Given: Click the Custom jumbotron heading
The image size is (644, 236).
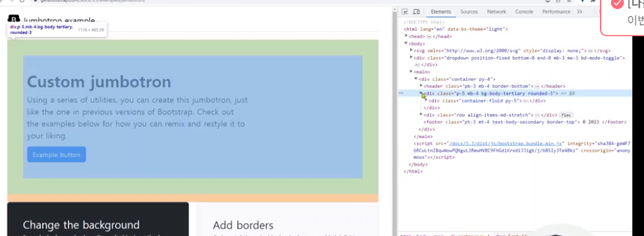Looking at the screenshot, I should pos(99,82).
